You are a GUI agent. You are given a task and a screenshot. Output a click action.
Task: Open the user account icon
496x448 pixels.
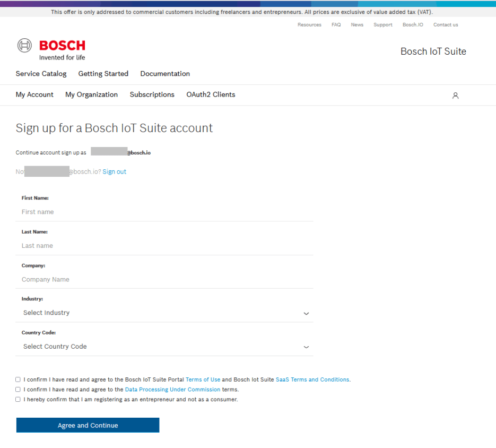[455, 96]
